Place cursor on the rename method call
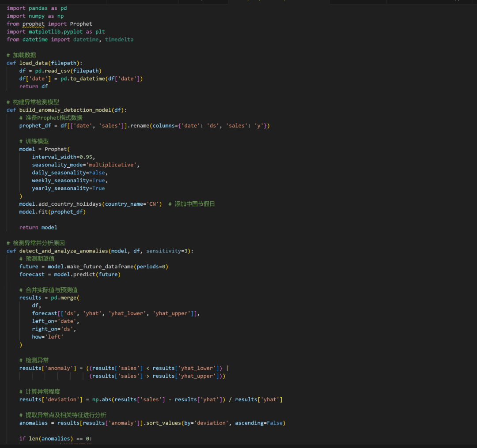Image resolution: width=477 pixels, height=448 pixels. pyautogui.click(x=140, y=126)
